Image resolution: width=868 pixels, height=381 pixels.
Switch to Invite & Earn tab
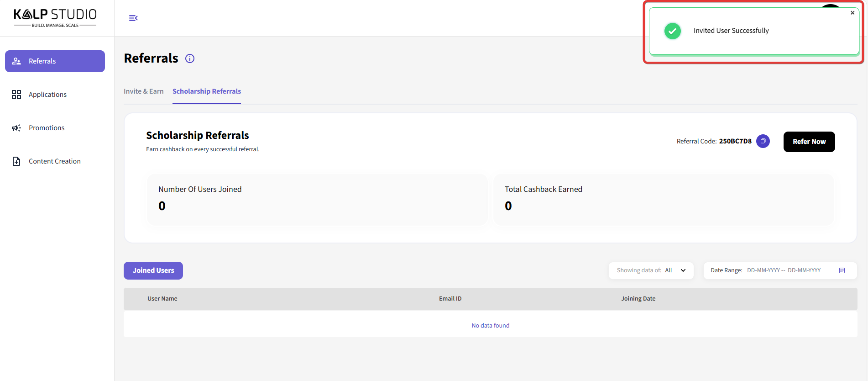click(x=143, y=91)
